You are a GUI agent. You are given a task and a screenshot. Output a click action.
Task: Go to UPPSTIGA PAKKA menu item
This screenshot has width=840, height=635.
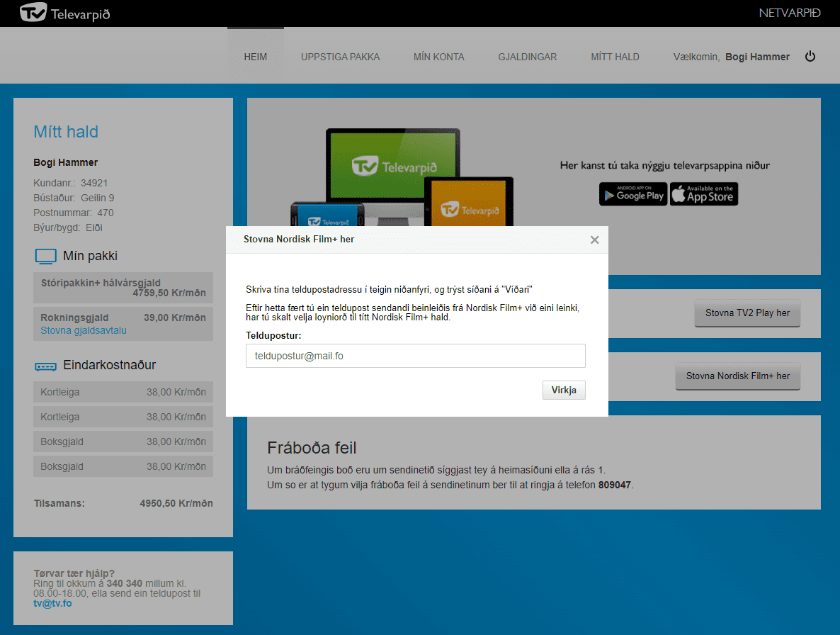click(340, 57)
